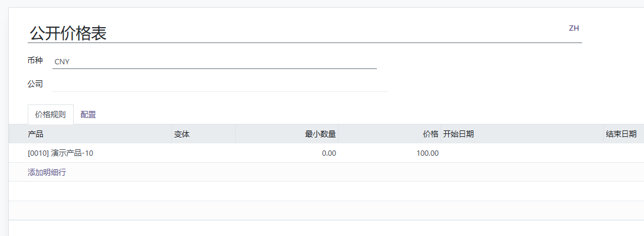This screenshot has width=644, height=236.
Task: Select the 公司 field label
Action: click(x=35, y=84)
